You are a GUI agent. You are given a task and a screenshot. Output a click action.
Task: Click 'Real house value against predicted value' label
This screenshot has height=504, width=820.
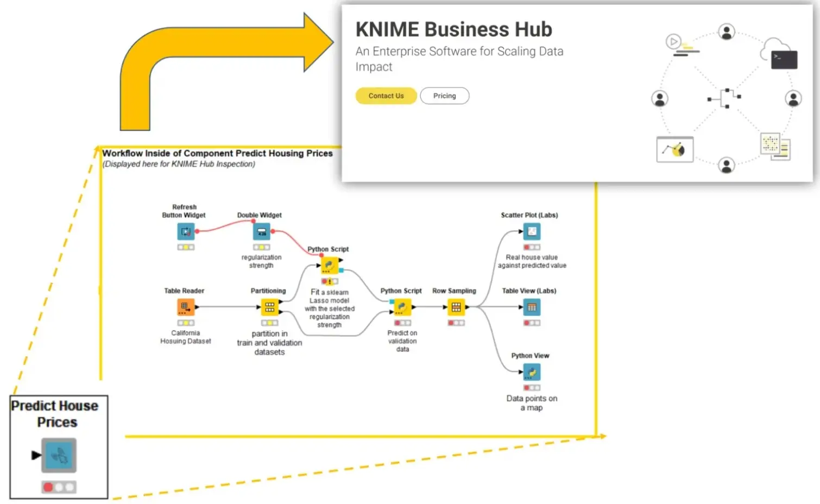pos(532,261)
